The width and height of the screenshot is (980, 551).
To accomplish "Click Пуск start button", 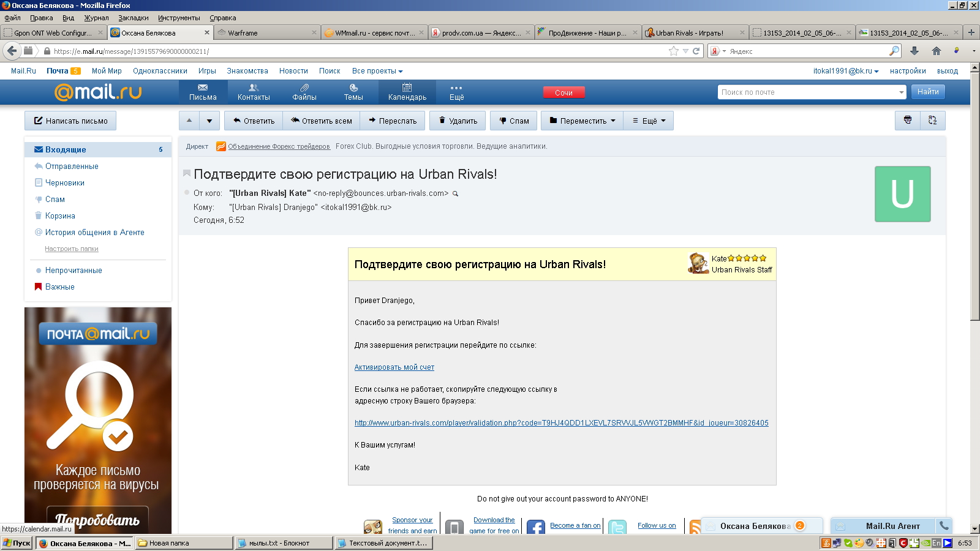I will [x=17, y=543].
